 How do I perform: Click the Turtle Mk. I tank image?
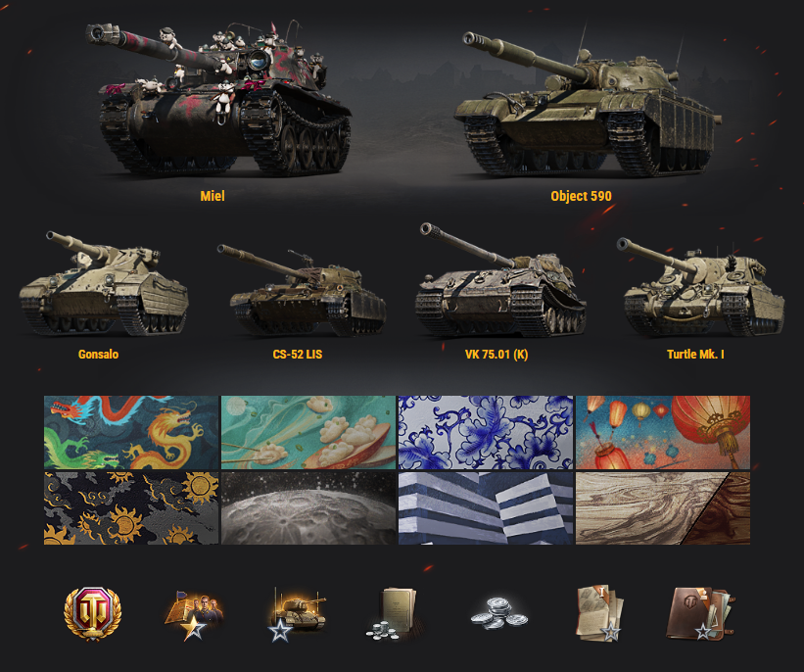point(700,286)
